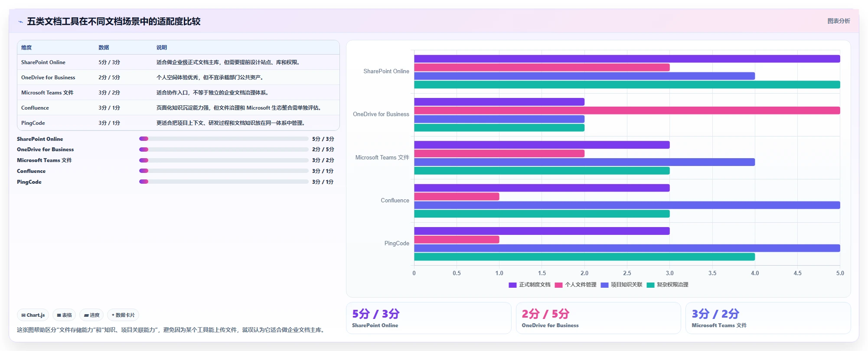Click the description 适合协作入口
Viewport: 868px width, 351px height.
point(213,93)
